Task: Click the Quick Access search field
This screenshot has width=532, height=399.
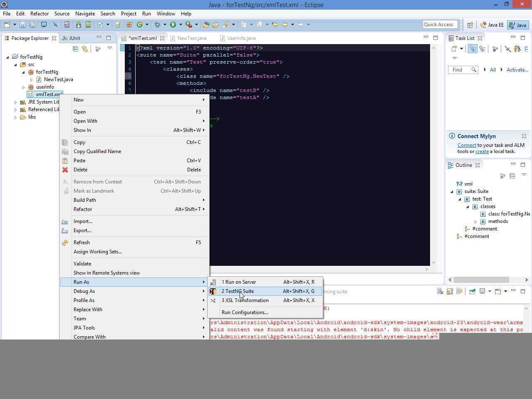Action: 440,25
